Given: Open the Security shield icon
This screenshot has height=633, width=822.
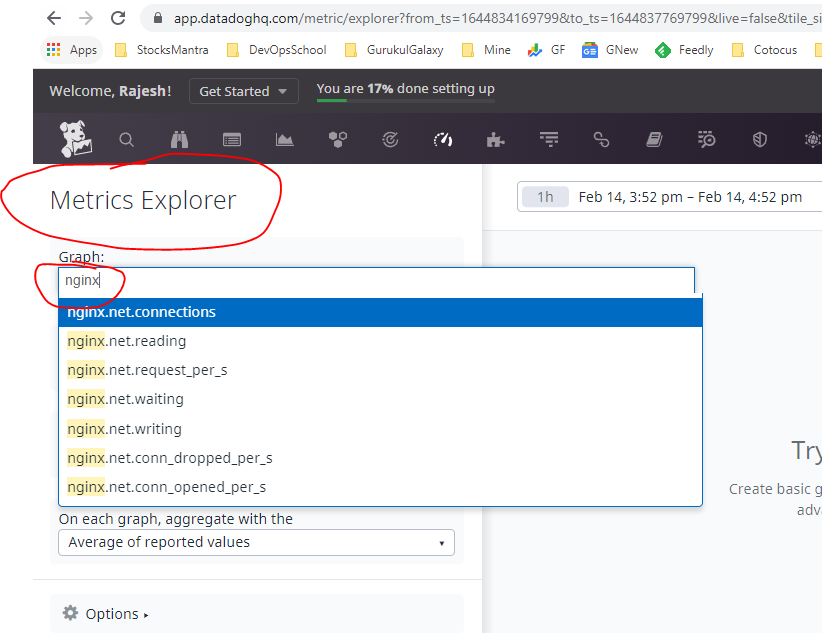Looking at the screenshot, I should tap(760, 140).
